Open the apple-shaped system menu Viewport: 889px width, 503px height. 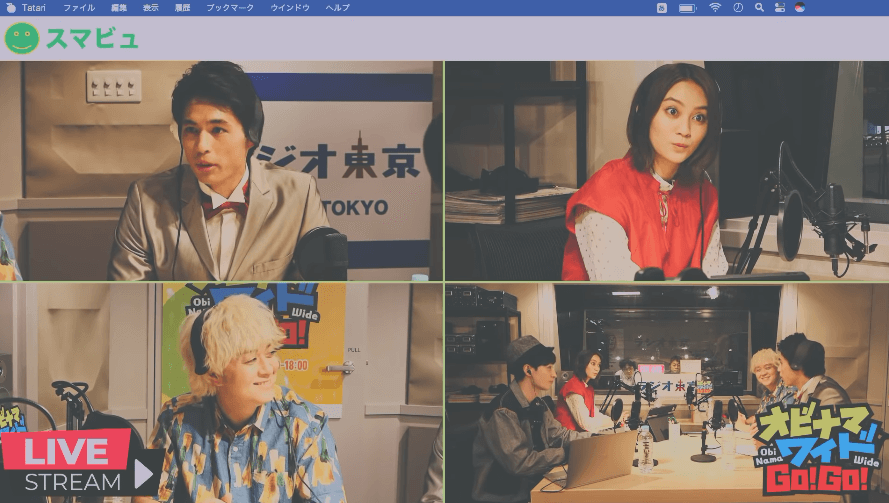coord(10,7)
